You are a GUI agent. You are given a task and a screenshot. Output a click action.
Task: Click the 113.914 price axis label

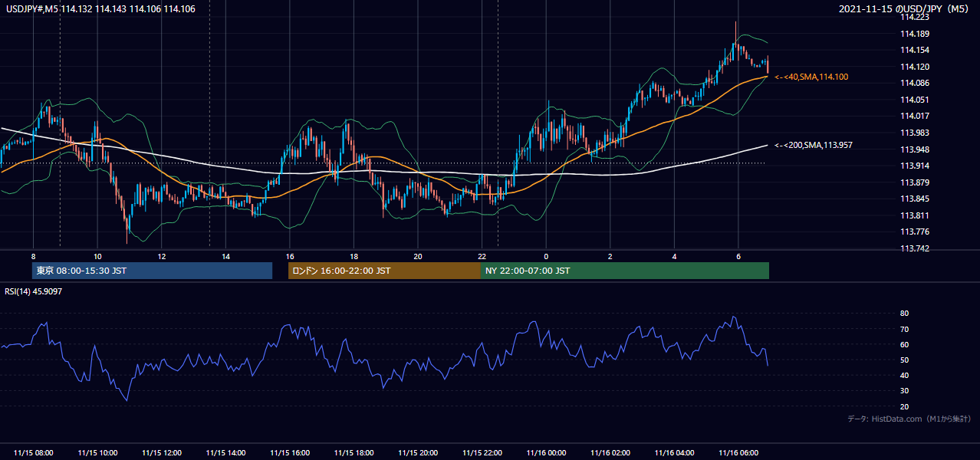[x=915, y=166]
